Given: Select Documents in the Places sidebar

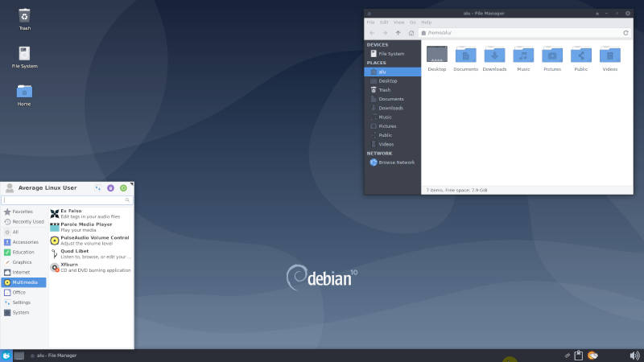Looking at the screenshot, I should 392,99.
